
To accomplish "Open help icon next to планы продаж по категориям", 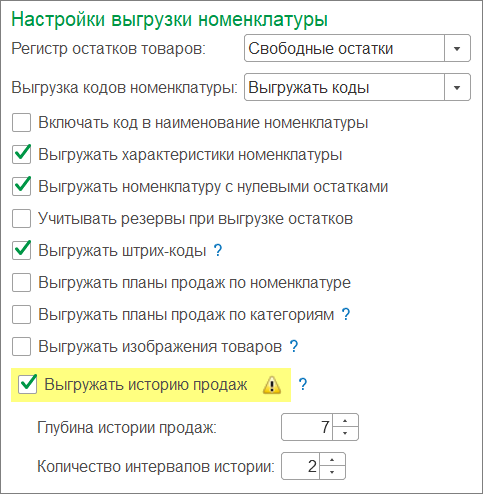I will pyautogui.click(x=346, y=314).
